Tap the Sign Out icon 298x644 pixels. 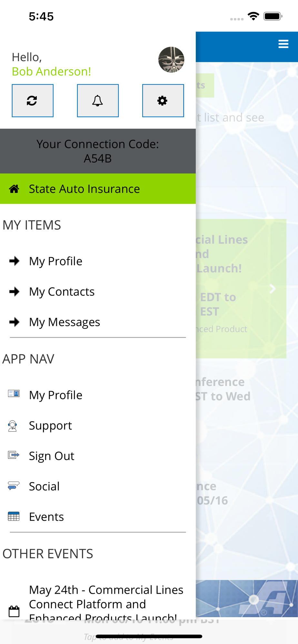click(14, 455)
